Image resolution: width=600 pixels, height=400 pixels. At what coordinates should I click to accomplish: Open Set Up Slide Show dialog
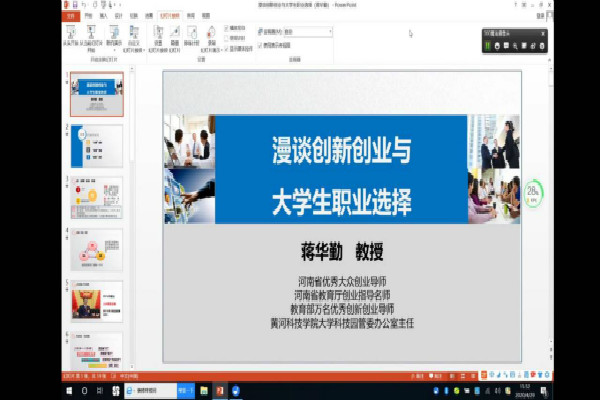[158, 38]
